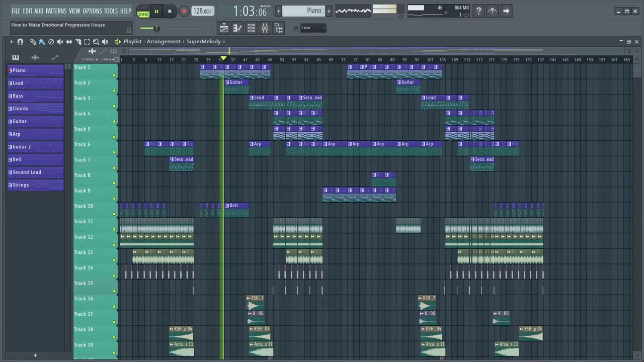Choose the Select marquee tool
This screenshot has width=644, height=362.
[x=87, y=42]
